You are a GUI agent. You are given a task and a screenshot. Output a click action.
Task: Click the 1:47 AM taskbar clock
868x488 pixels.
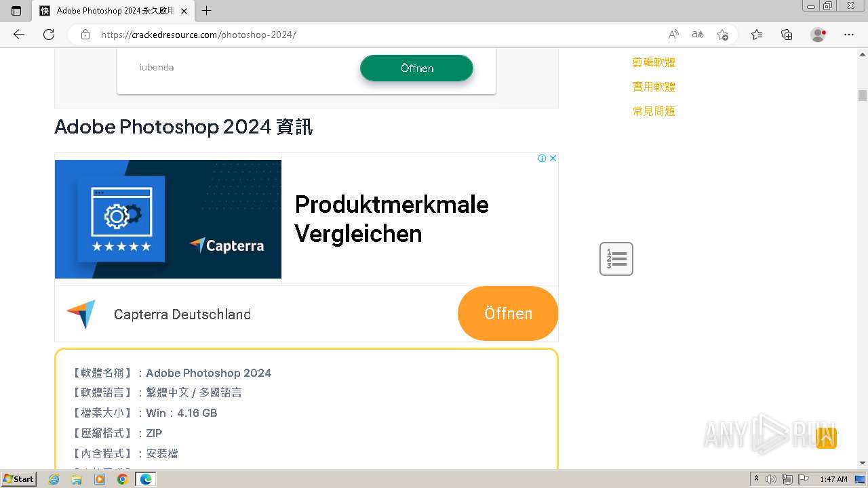click(x=833, y=479)
